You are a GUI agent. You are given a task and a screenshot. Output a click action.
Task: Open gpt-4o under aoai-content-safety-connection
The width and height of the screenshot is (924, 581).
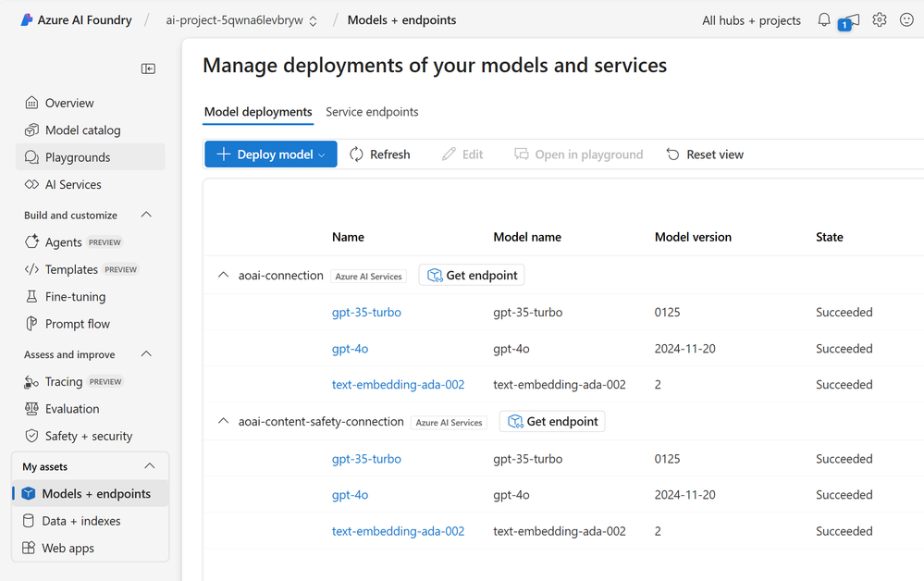pos(350,495)
